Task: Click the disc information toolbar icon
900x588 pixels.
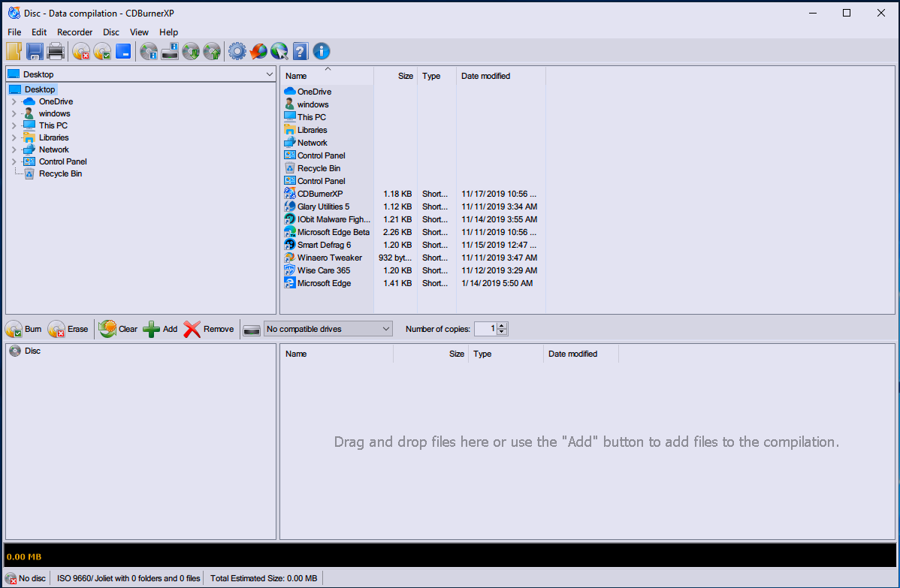Action: [x=149, y=52]
